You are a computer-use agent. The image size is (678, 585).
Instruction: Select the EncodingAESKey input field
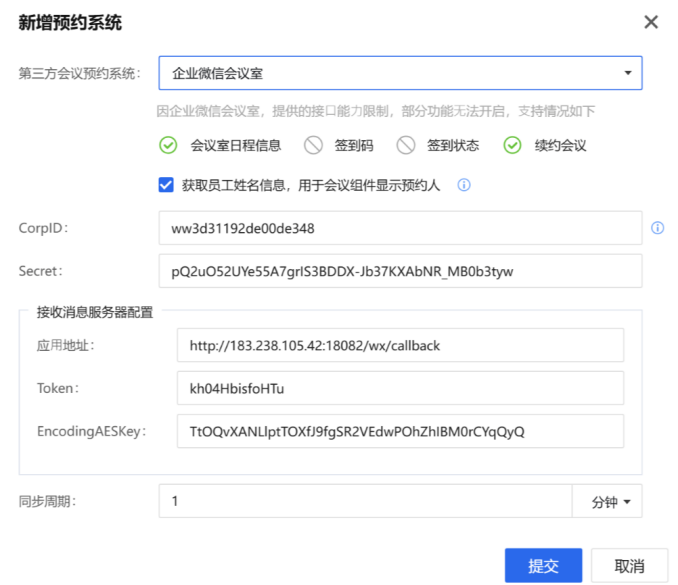[400, 431]
